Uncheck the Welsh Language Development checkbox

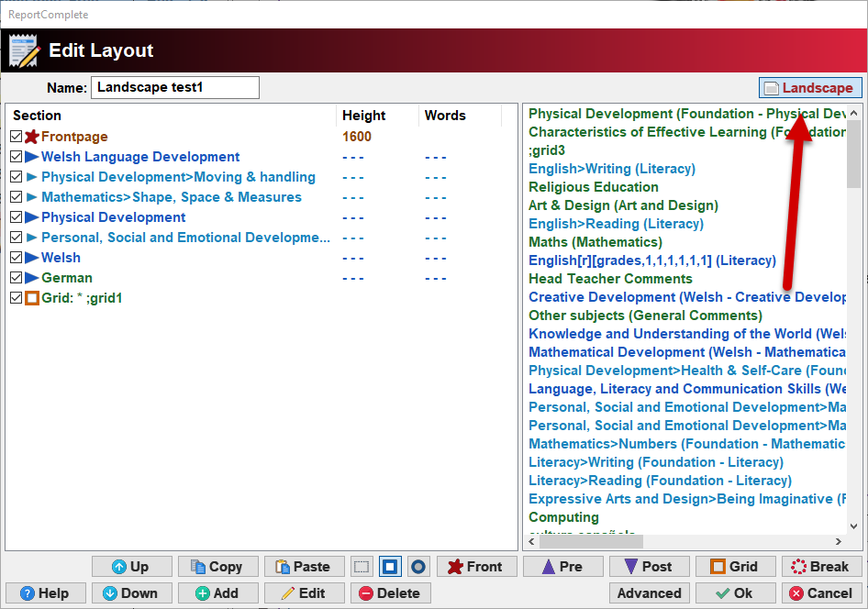click(x=16, y=157)
